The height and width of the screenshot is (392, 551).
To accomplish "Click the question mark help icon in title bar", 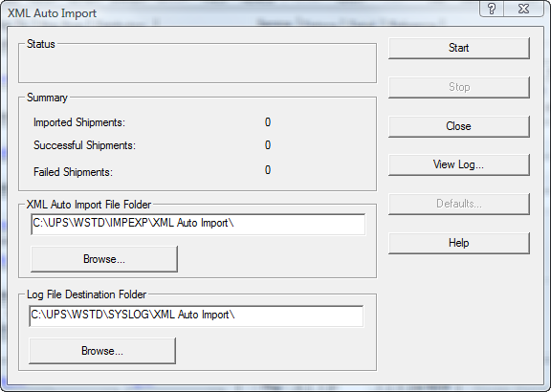I will tap(492, 9).
